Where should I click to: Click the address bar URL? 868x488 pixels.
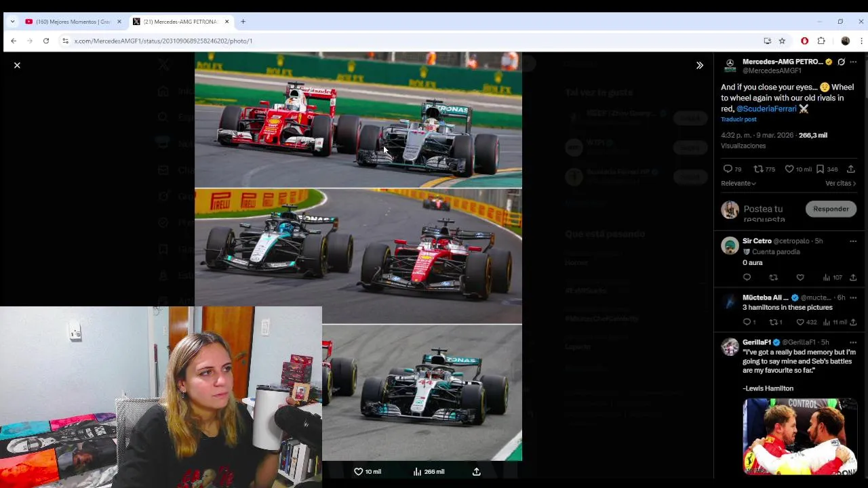[163, 41]
